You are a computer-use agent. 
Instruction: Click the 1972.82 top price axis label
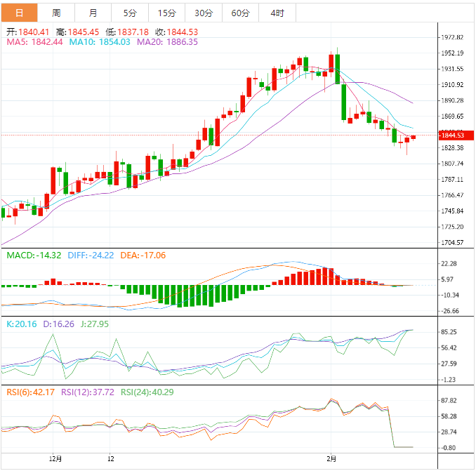pos(451,37)
